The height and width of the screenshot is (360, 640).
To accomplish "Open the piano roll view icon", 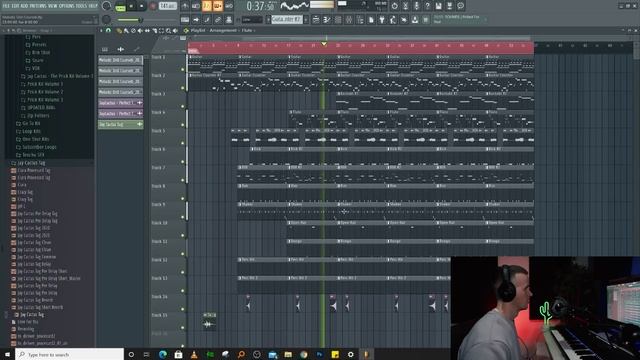I will [327, 20].
